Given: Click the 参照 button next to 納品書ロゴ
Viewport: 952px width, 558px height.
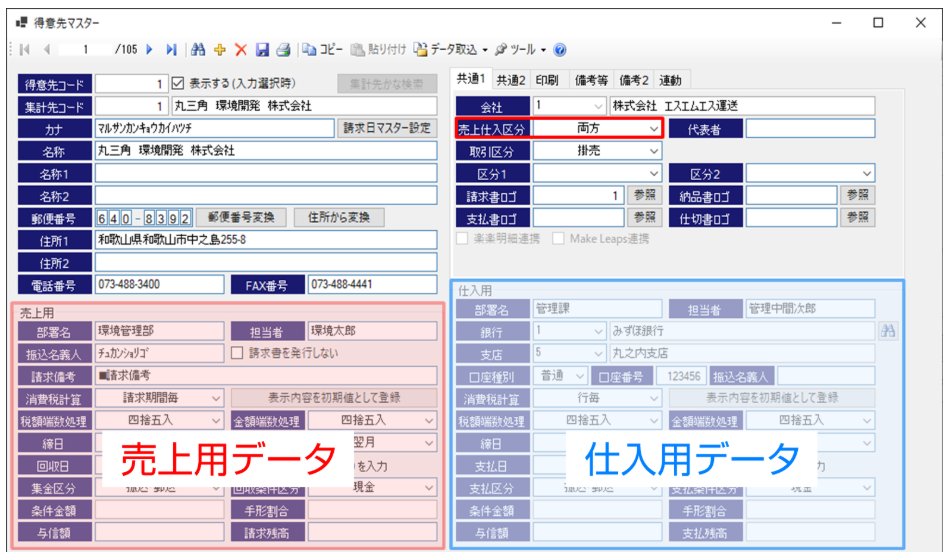Looking at the screenshot, I should (x=857, y=195).
